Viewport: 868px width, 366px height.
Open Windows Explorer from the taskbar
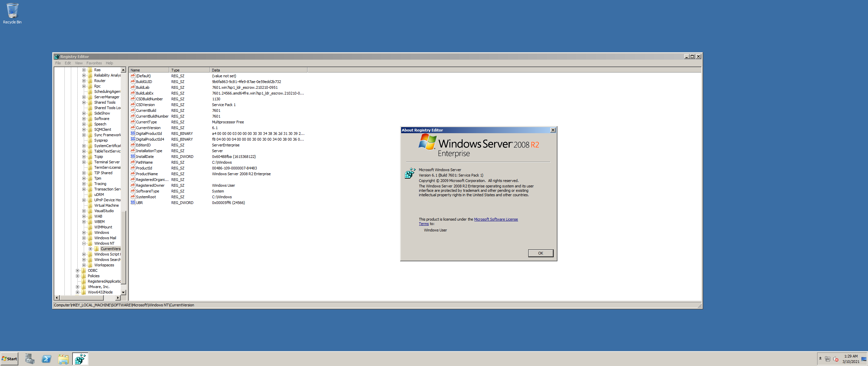(63, 359)
